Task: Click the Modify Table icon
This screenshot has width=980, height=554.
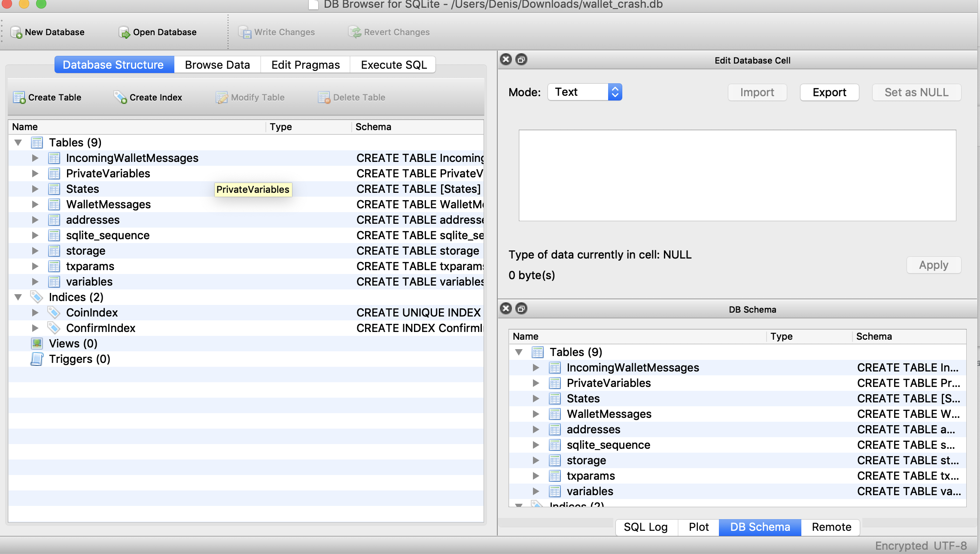Action: coord(222,97)
